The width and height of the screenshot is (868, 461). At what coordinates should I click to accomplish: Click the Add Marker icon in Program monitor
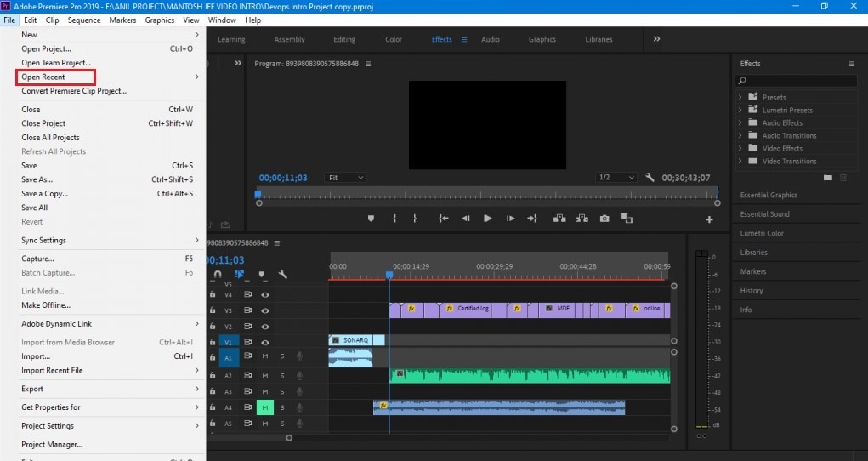click(371, 219)
